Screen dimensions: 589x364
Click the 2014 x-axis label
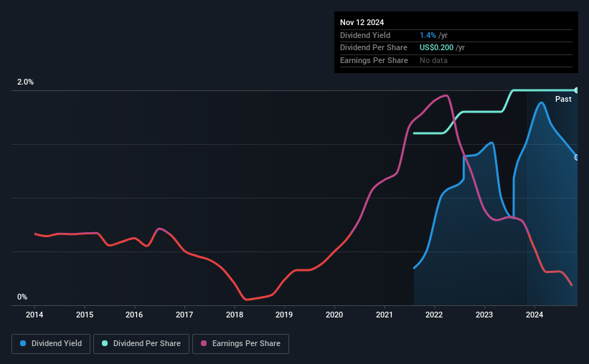click(x=34, y=315)
